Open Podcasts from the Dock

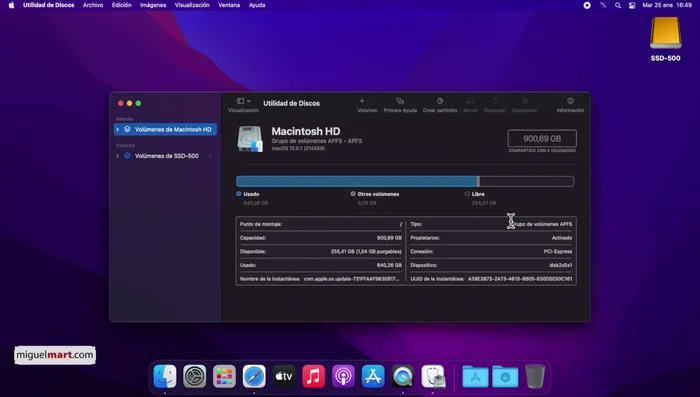point(343,376)
